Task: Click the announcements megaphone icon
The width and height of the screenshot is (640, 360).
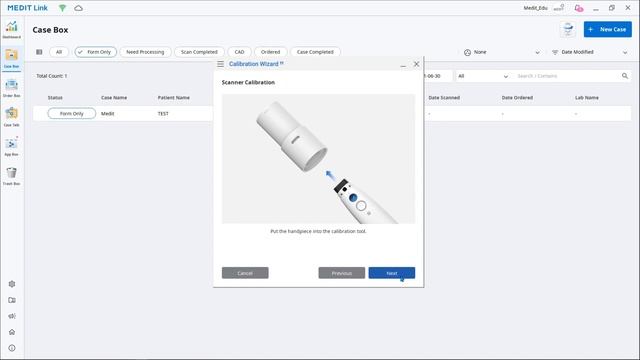Action: [x=12, y=316]
